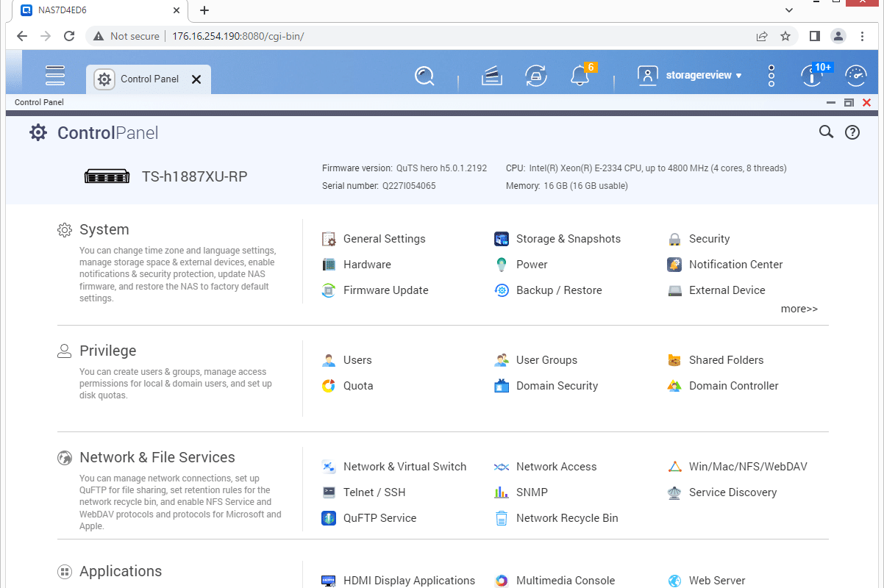
Task: Click the Quota icon
Action: 329,386
